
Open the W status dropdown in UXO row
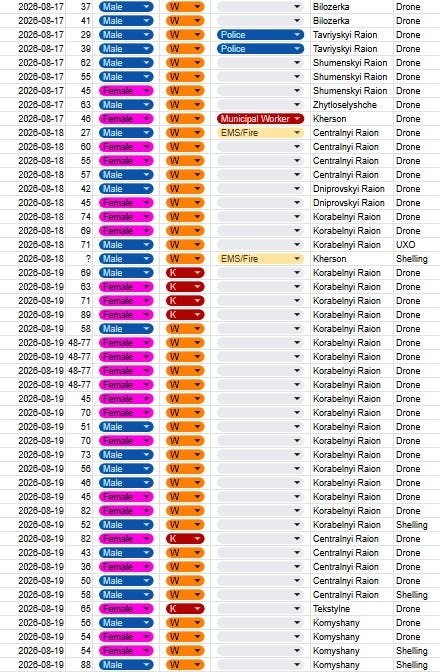(185, 245)
